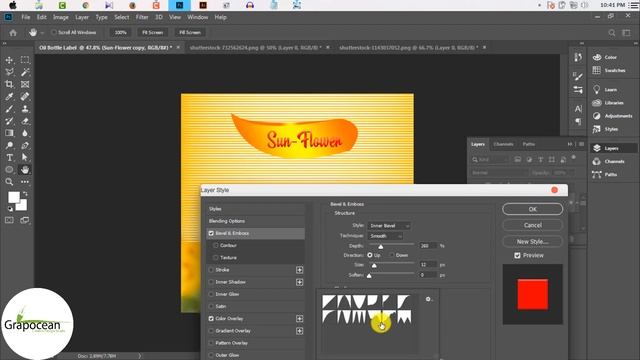Select the Magic Wand tool

25,72
